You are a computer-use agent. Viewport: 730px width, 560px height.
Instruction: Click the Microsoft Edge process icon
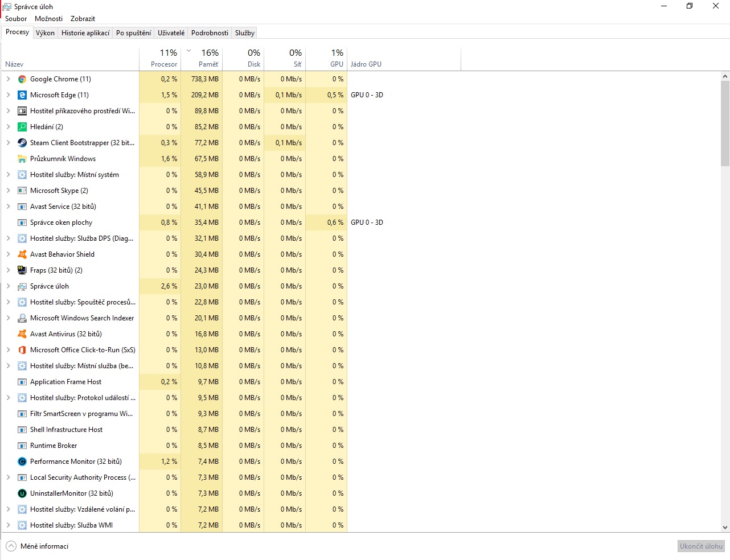[22, 95]
